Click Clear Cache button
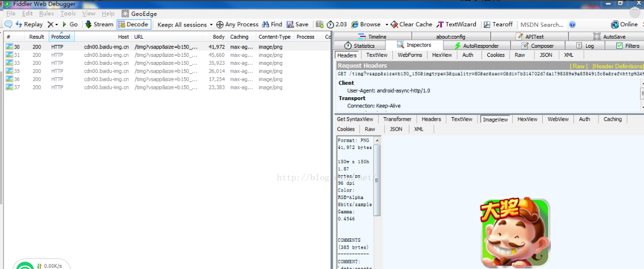This screenshot has width=644, height=269. (411, 24)
